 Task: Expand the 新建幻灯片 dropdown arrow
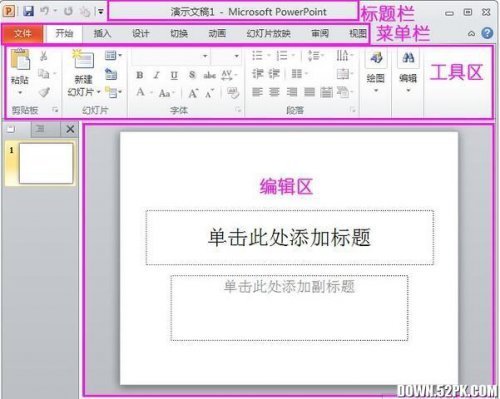[99, 92]
